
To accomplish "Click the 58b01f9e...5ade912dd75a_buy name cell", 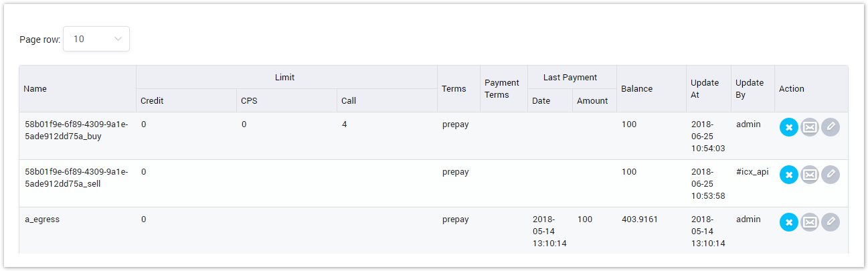I will click(x=76, y=130).
